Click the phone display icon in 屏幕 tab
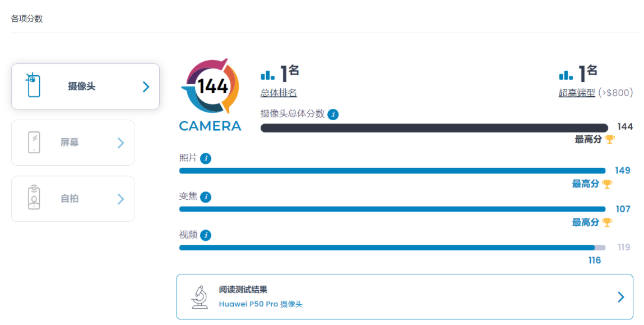The height and width of the screenshot is (325, 644). click(x=34, y=143)
